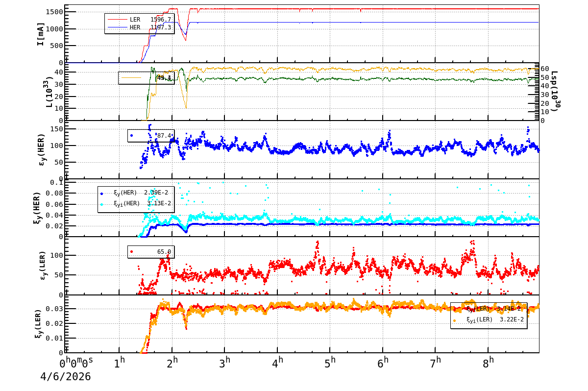Click the 0h0m0s time axis label

[x=76, y=363]
